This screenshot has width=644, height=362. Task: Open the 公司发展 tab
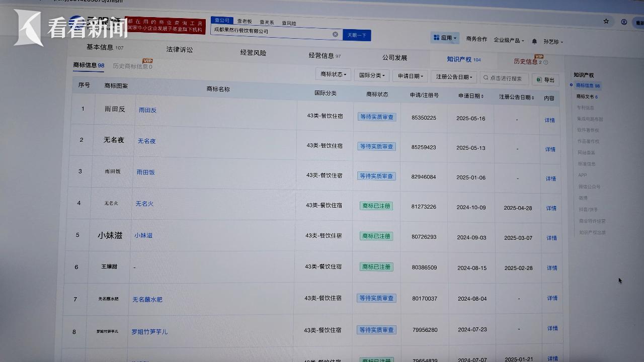pyautogui.click(x=394, y=58)
